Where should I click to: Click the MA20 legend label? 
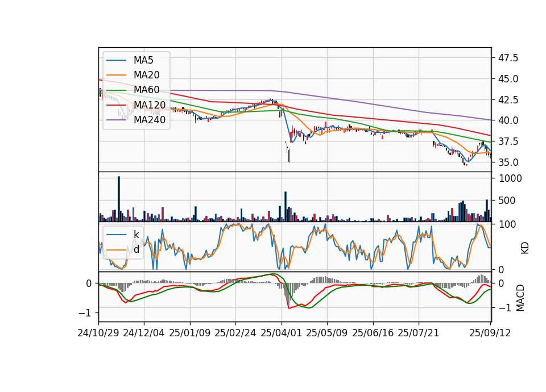(x=146, y=75)
